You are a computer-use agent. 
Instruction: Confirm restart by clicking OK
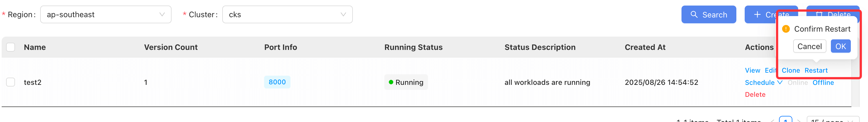(840, 46)
